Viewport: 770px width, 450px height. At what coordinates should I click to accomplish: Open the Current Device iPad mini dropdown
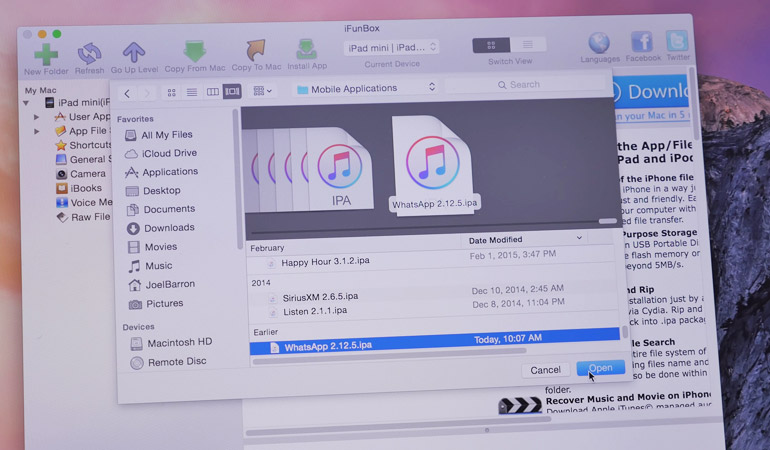[x=391, y=47]
